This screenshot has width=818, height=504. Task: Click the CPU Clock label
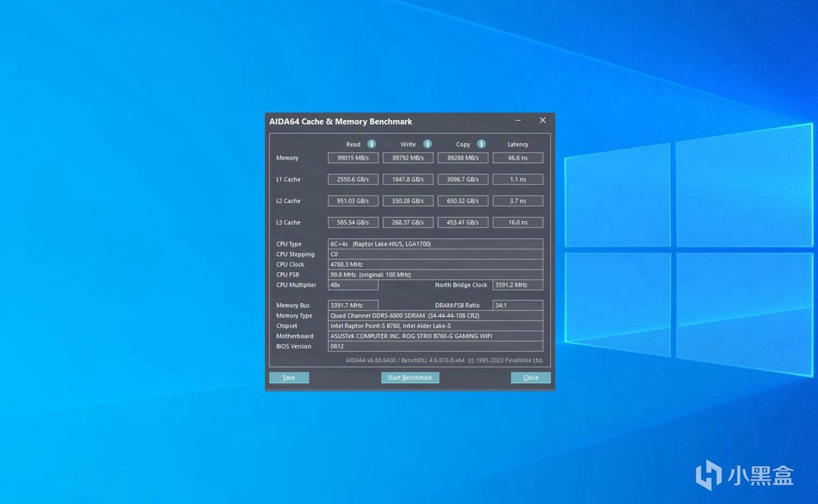[290, 265]
